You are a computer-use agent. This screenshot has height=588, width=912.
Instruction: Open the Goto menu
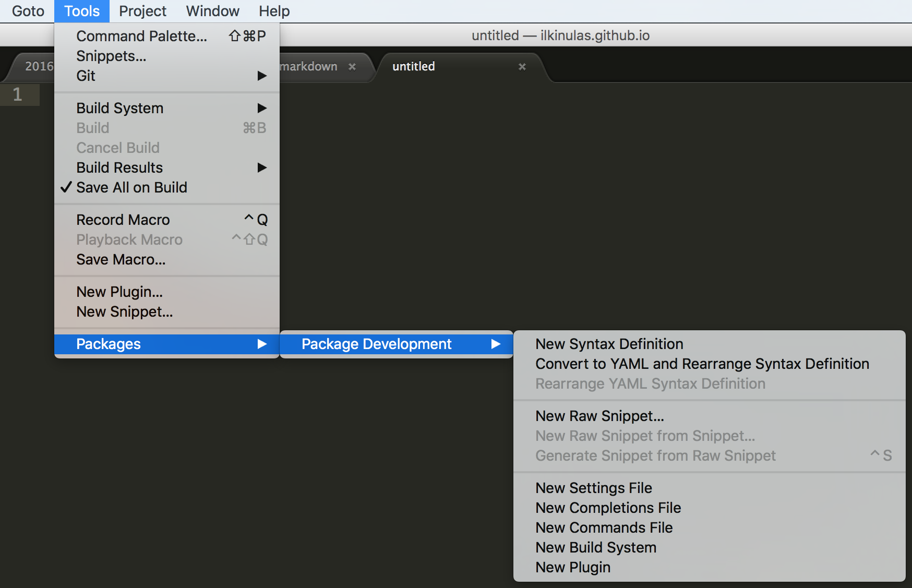coord(28,11)
